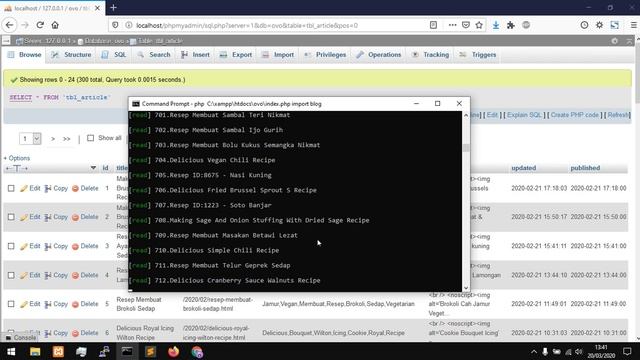Save page to Pocket icon
Viewport: 640px width, 360px height.
click(466, 25)
